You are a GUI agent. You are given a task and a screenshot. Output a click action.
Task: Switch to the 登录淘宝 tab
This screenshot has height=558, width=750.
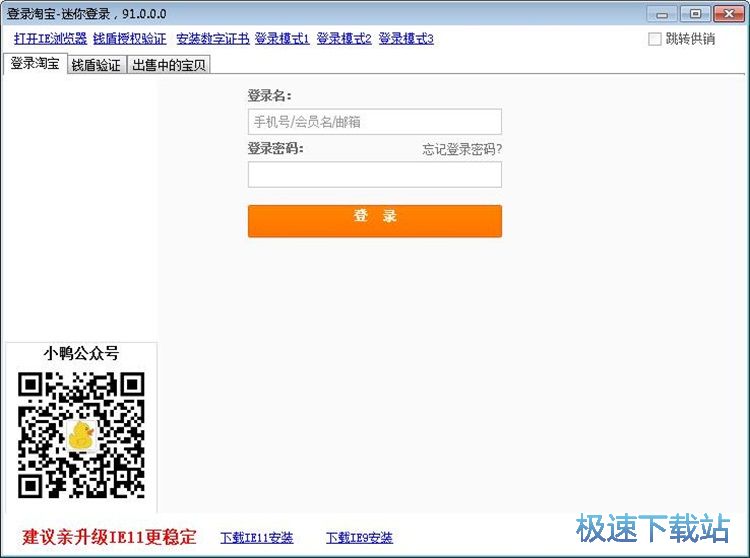pos(35,64)
